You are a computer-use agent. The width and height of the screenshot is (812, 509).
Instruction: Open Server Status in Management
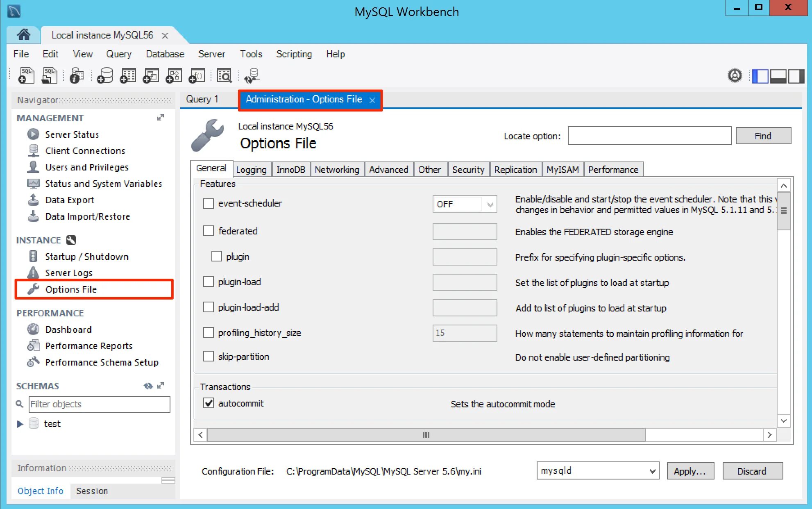72,134
